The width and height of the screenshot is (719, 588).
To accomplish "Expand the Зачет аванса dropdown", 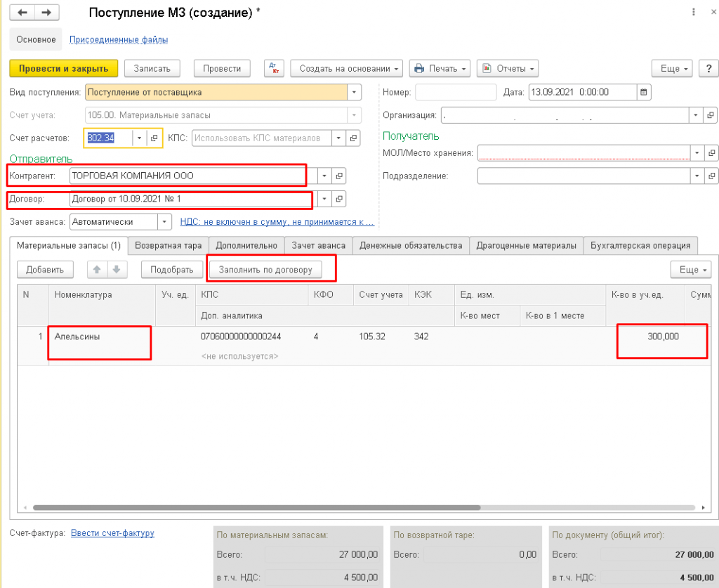I will pyautogui.click(x=164, y=222).
